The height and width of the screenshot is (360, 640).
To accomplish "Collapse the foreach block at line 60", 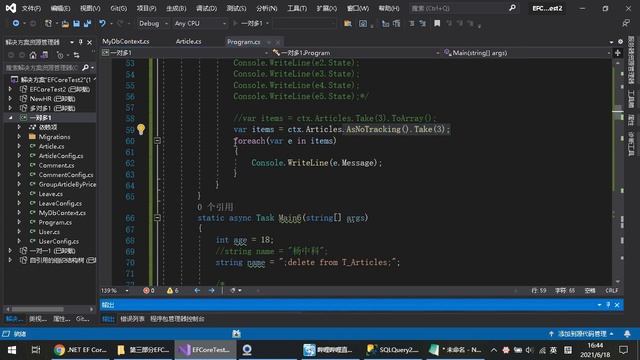I will coord(157,141).
